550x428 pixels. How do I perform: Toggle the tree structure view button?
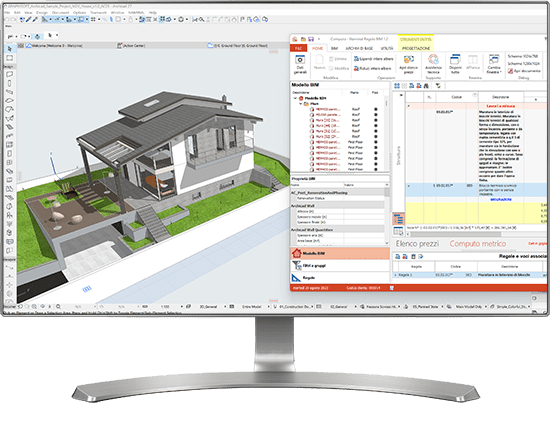point(398,219)
